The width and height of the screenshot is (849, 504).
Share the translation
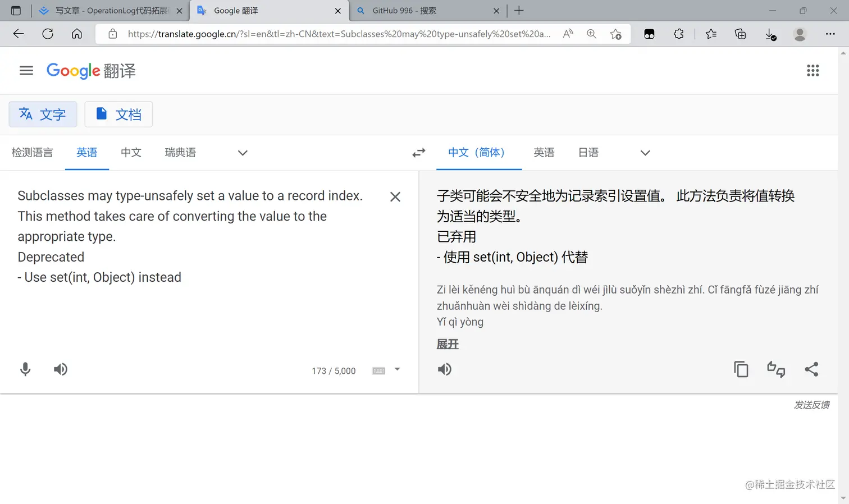pyautogui.click(x=811, y=369)
